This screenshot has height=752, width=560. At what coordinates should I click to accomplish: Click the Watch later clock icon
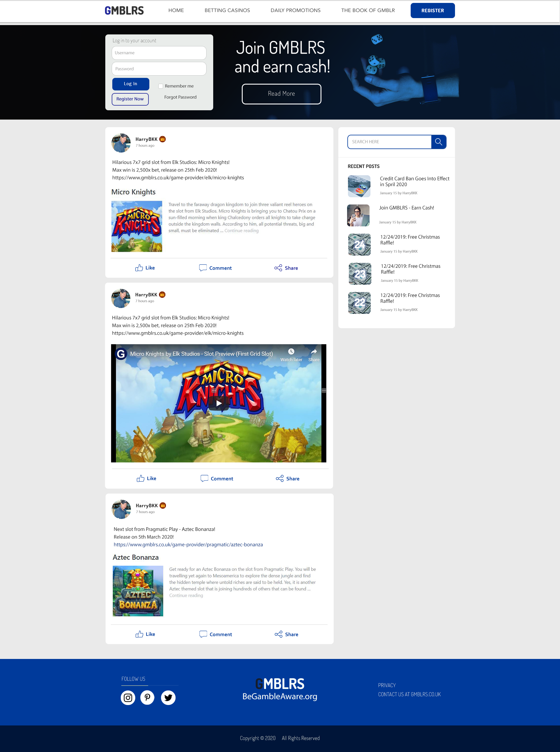pos(291,351)
